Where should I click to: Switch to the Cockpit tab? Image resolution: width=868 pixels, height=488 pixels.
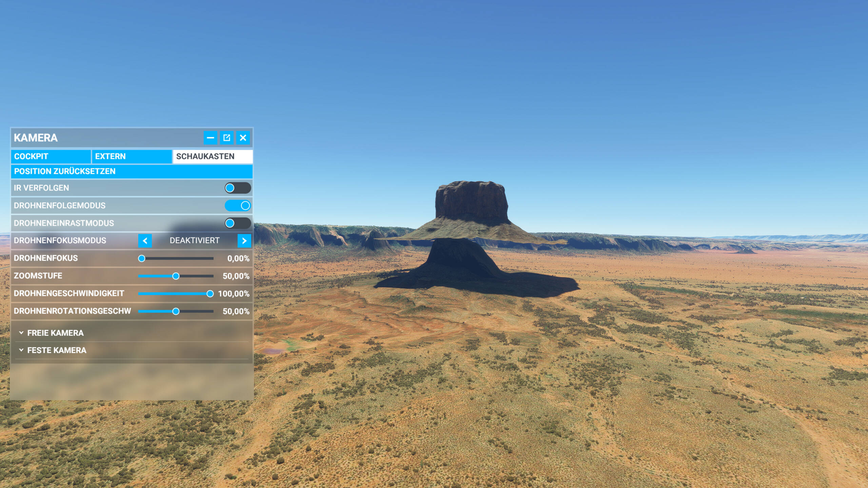coord(51,156)
